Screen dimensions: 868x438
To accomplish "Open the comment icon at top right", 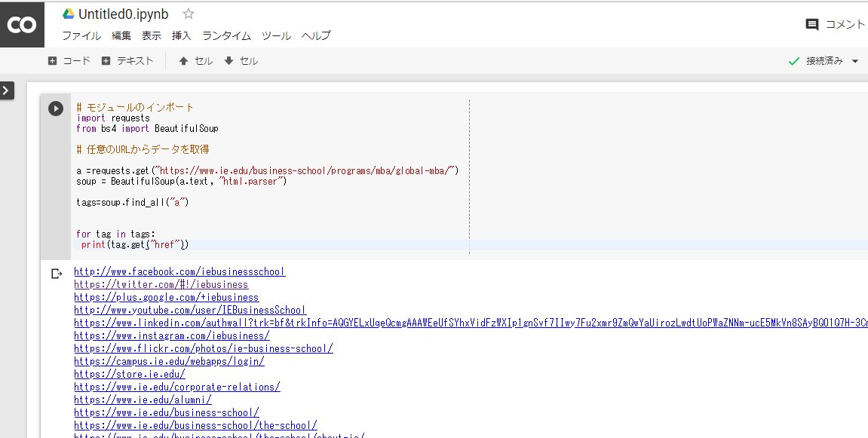I will [x=812, y=24].
